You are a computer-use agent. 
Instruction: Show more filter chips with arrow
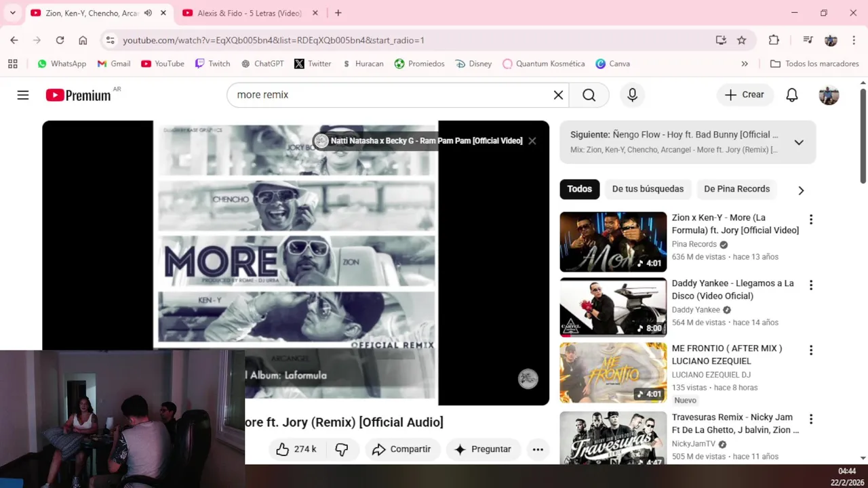pyautogui.click(x=801, y=190)
